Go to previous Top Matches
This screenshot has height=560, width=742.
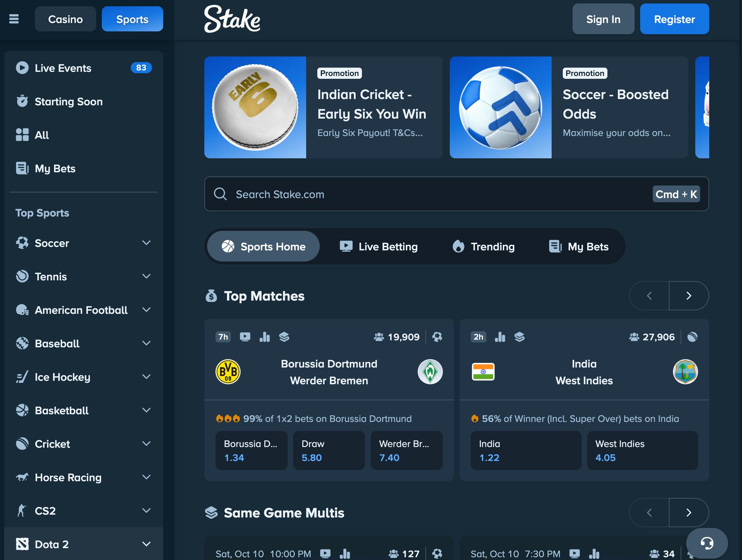pyautogui.click(x=649, y=296)
